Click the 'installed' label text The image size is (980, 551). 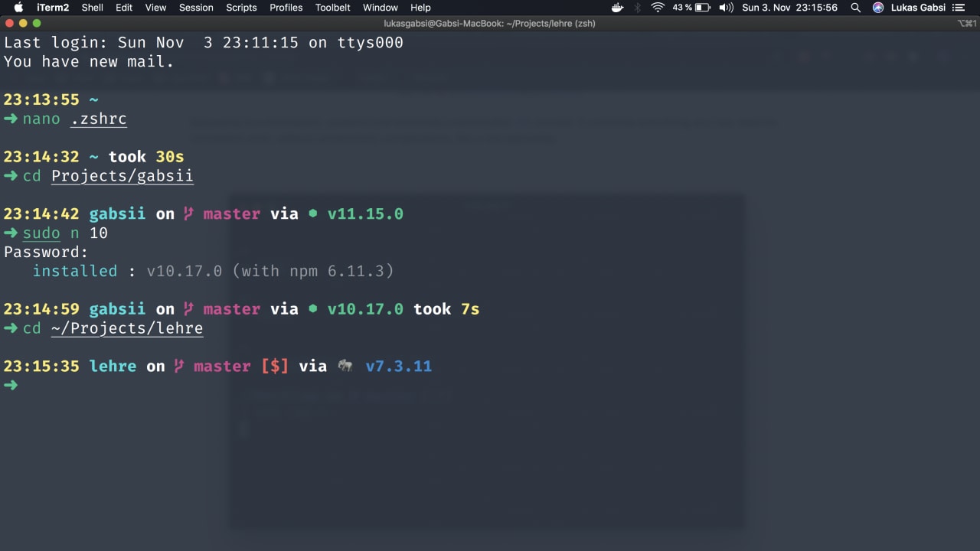tap(75, 272)
